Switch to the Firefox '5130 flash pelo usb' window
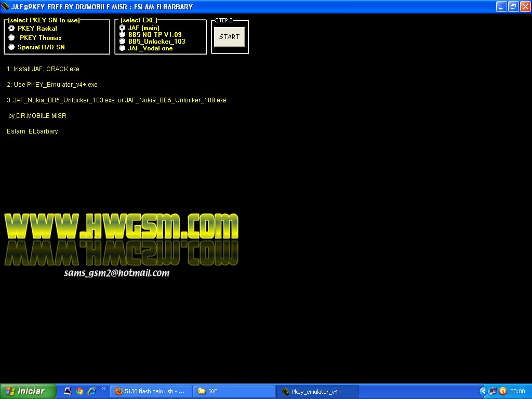532x399 pixels. pyautogui.click(x=151, y=391)
